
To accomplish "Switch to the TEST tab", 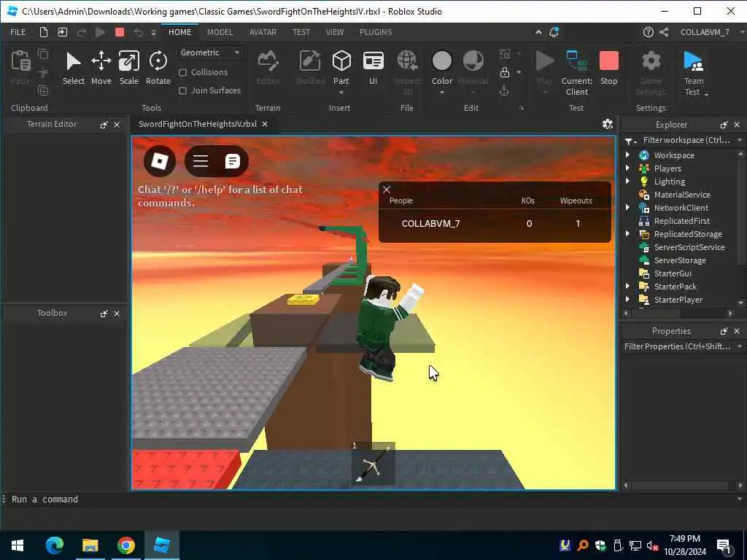I will [301, 32].
